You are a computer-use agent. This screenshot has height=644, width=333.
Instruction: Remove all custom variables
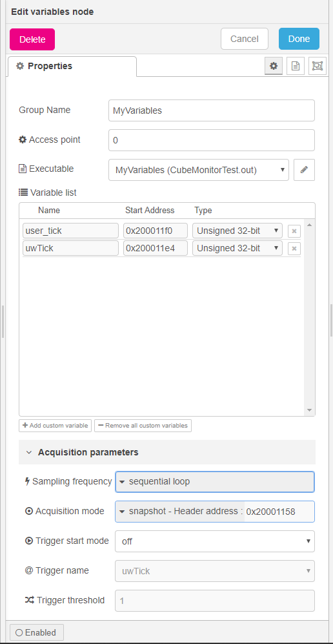[x=143, y=426]
